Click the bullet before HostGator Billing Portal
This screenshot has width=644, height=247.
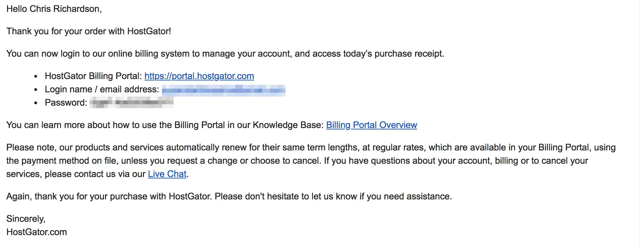[x=36, y=76]
